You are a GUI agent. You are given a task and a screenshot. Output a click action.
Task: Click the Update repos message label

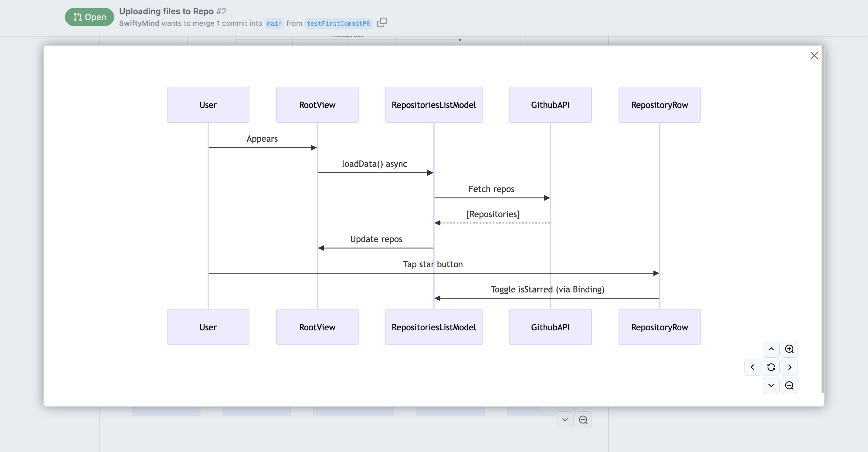tap(376, 239)
